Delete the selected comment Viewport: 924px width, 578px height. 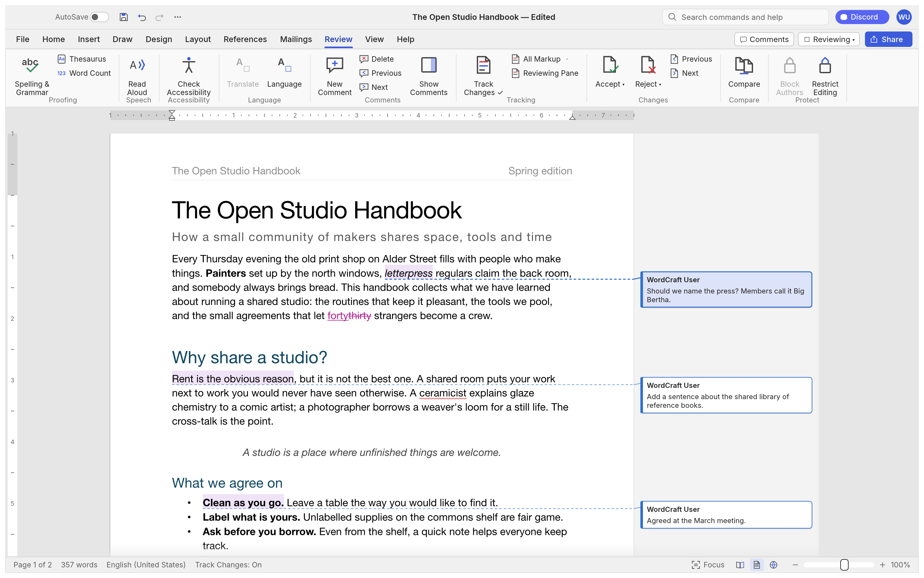[x=376, y=59]
